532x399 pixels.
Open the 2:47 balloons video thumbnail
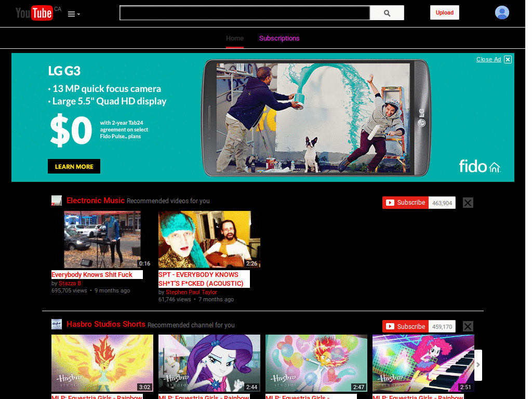click(x=316, y=363)
